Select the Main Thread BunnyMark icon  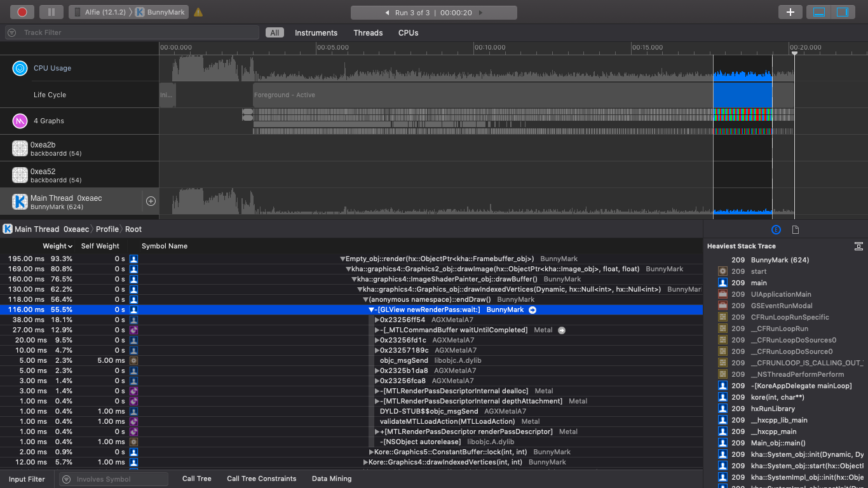[20, 201]
